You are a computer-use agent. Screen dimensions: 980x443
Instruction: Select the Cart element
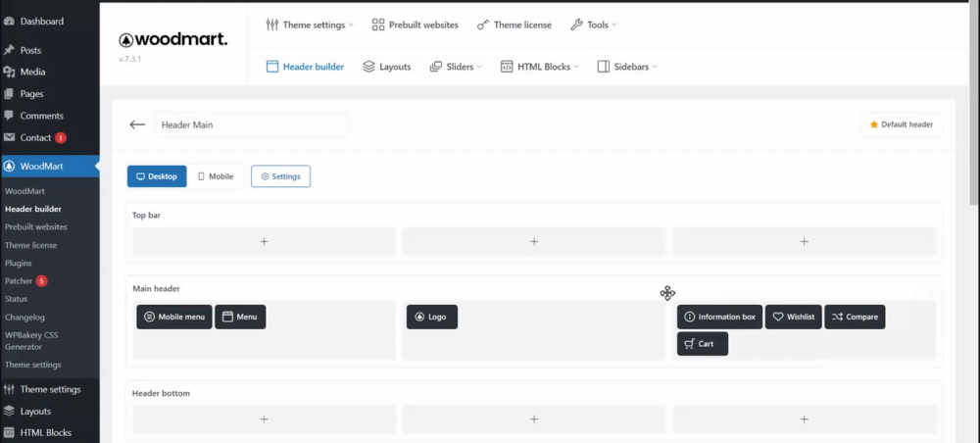(x=703, y=344)
